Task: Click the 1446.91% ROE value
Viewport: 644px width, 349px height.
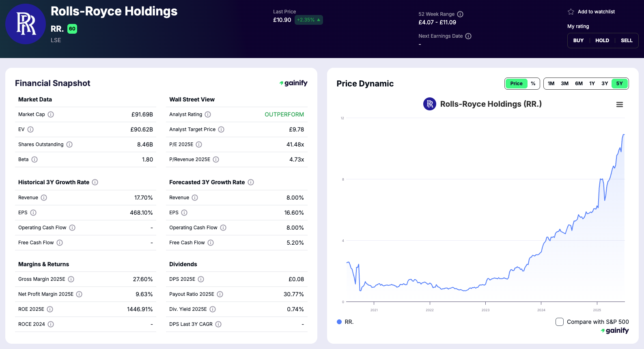Action: 140,309
